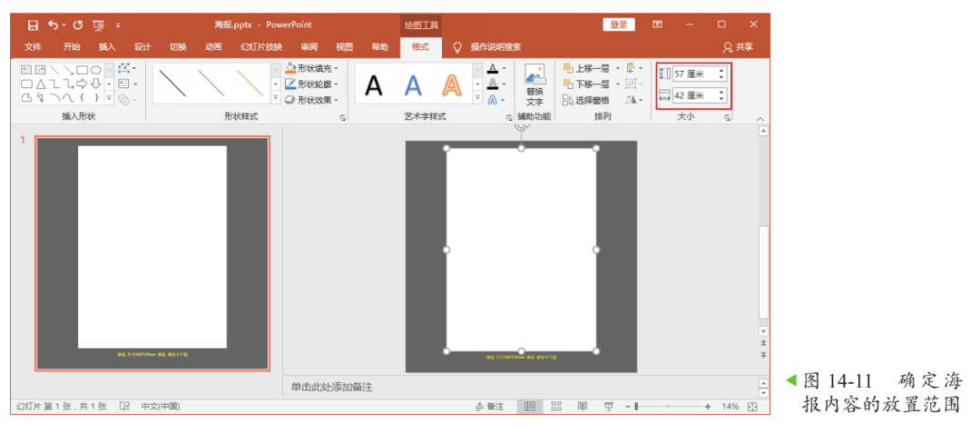Image resolution: width=980 pixels, height=433 pixels.
Task: Select the vertical text box shape
Action: pyautogui.click(x=40, y=69)
